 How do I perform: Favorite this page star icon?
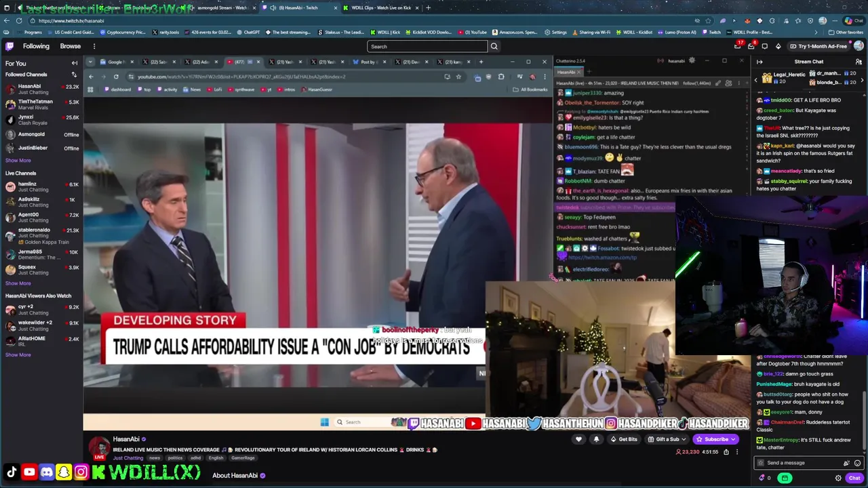pos(709,20)
